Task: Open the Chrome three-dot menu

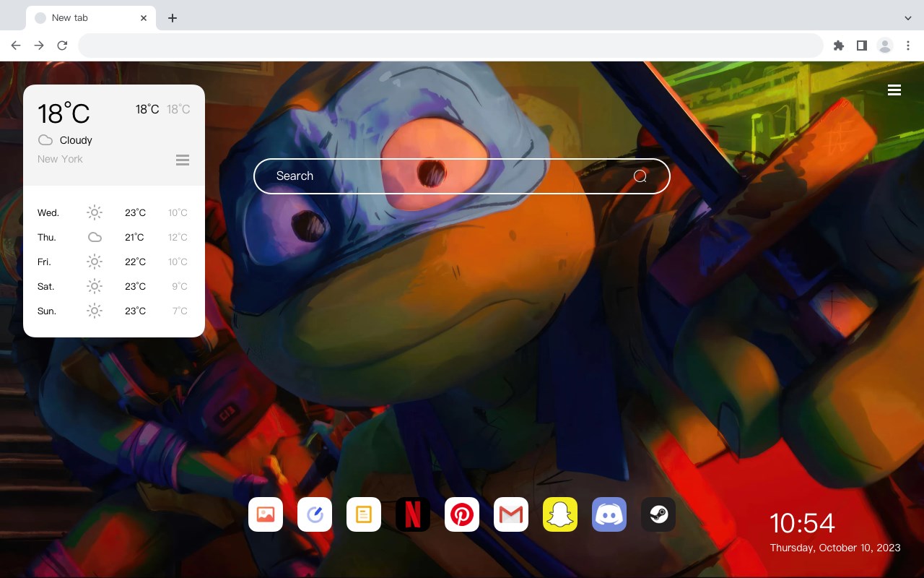Action: pyautogui.click(x=908, y=46)
